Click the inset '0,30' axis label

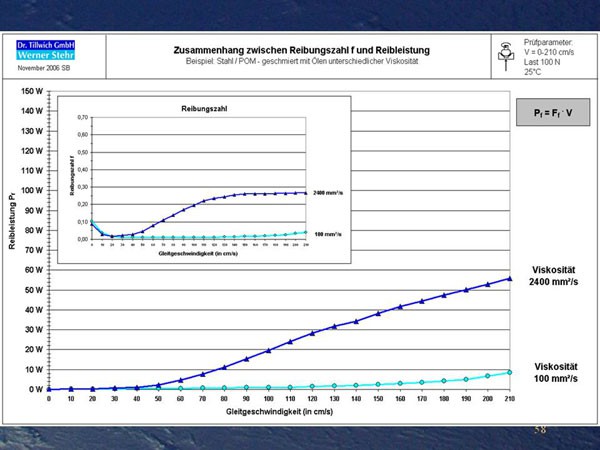(83, 187)
